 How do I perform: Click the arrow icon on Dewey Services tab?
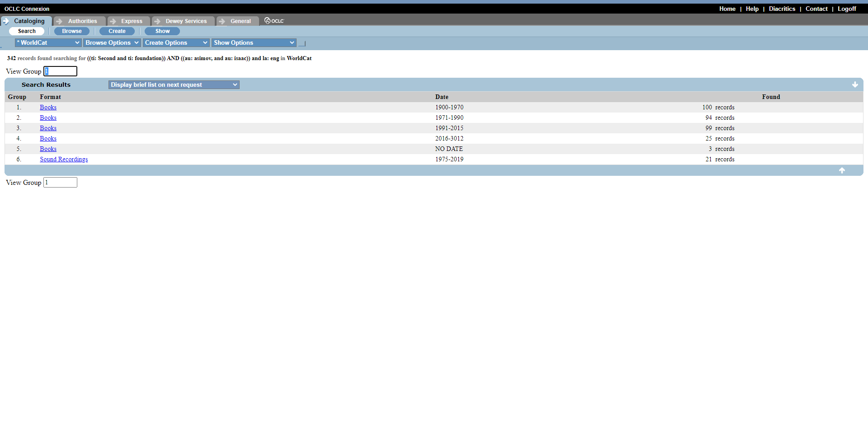pos(157,21)
